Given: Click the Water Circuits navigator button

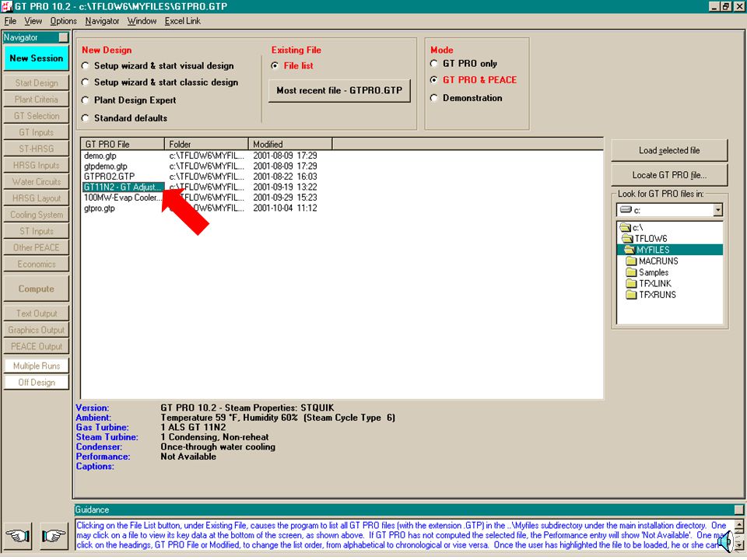Looking at the screenshot, I should [x=37, y=182].
